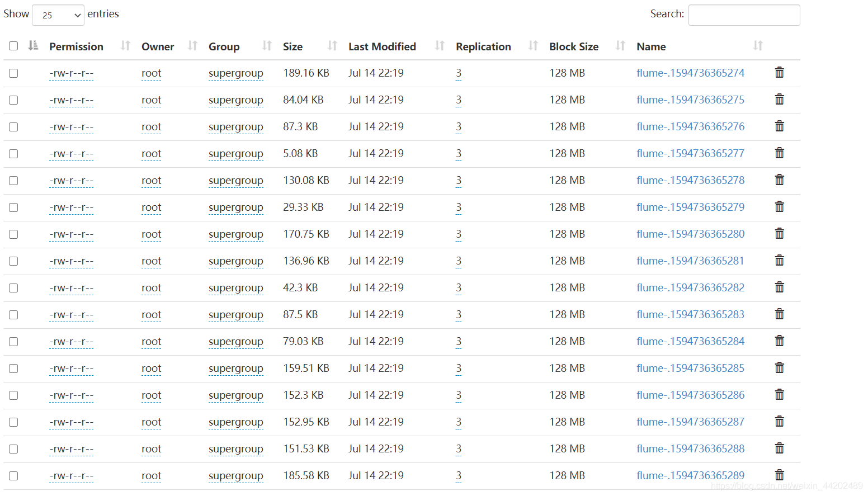Select checkbox on the 136.96 KB row

tap(13, 261)
